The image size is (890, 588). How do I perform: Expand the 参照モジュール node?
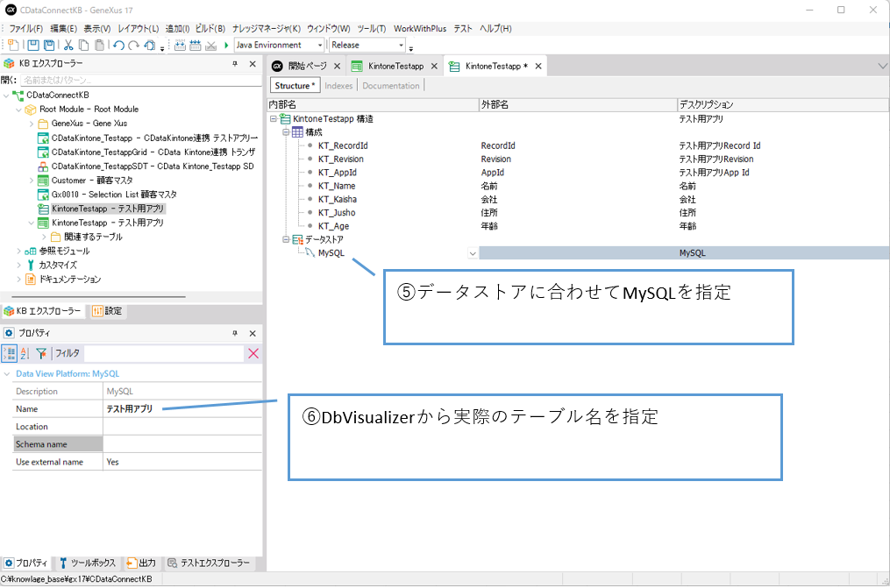click(x=18, y=251)
